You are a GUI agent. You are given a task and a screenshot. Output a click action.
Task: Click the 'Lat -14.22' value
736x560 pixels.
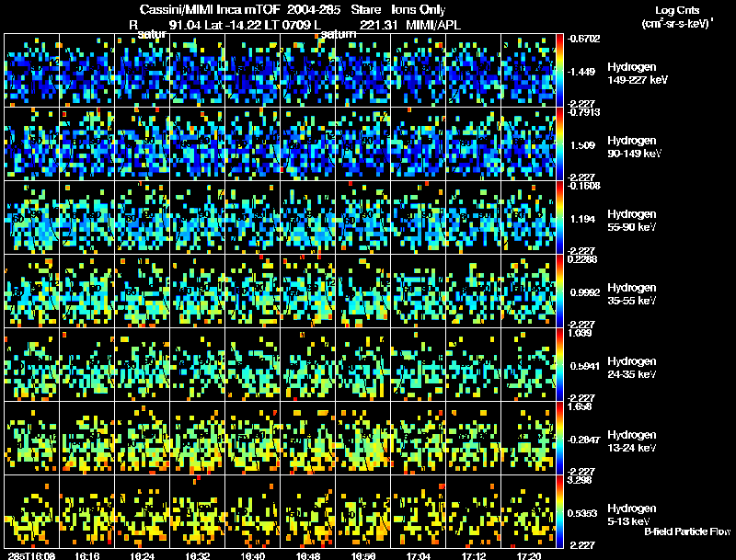click(x=232, y=25)
